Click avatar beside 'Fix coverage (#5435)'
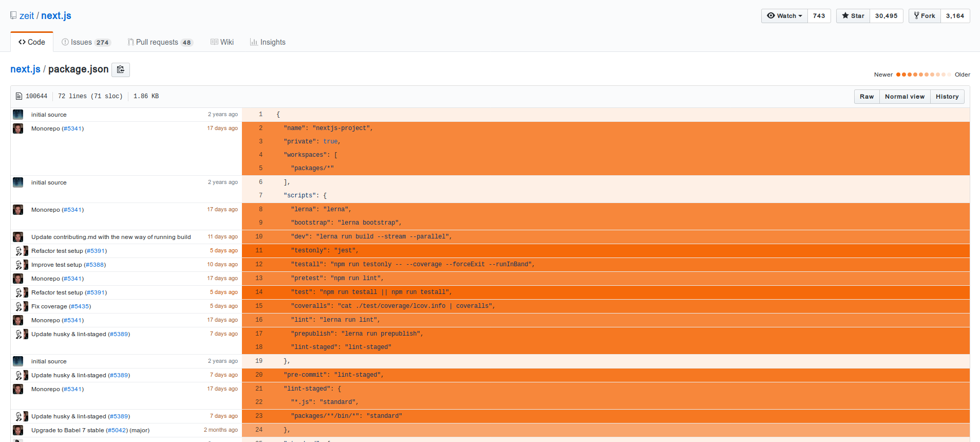This screenshot has height=442, width=980. pos(21,306)
